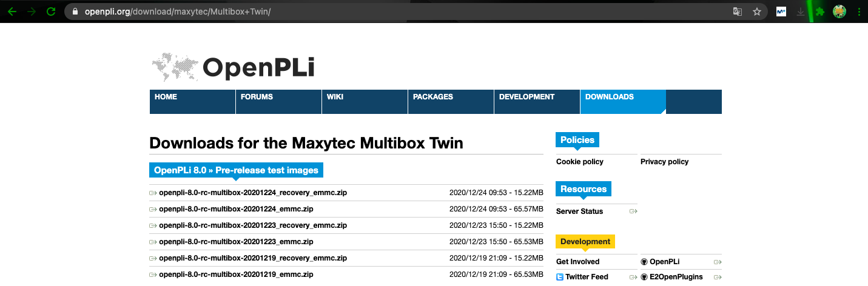
Task: Open the Cookie policy link
Action: click(x=579, y=162)
